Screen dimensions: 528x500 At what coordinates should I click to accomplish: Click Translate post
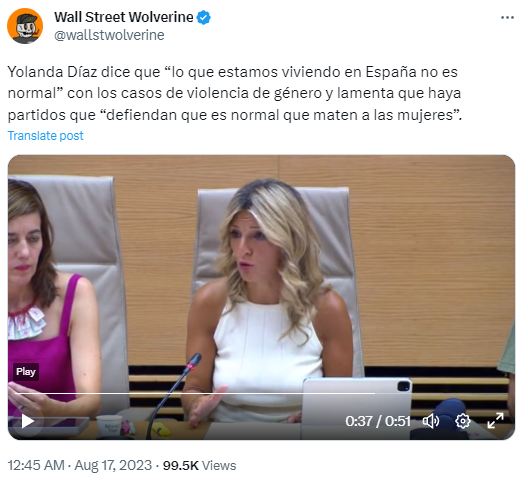point(45,136)
